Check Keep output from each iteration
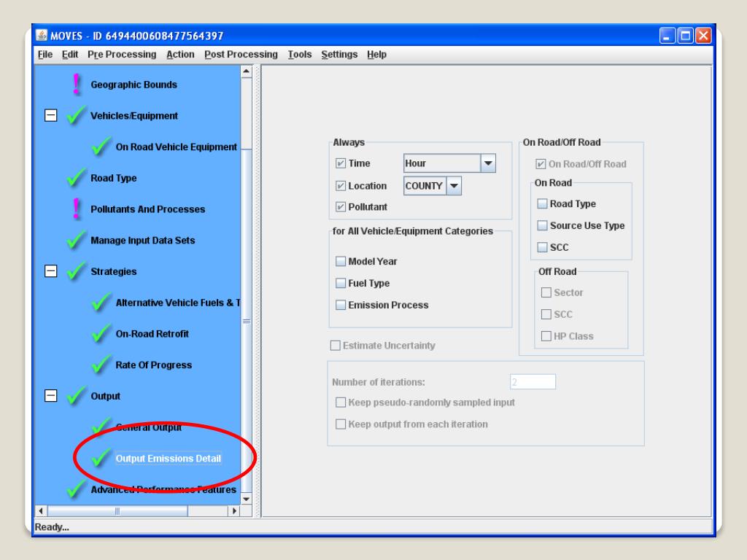This screenshot has height=560, width=747. 341,424
